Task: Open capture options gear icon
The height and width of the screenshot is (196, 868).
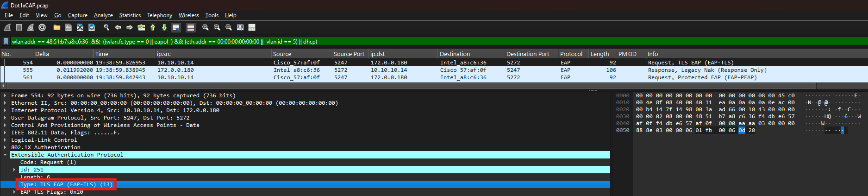Action: pyautogui.click(x=42, y=28)
